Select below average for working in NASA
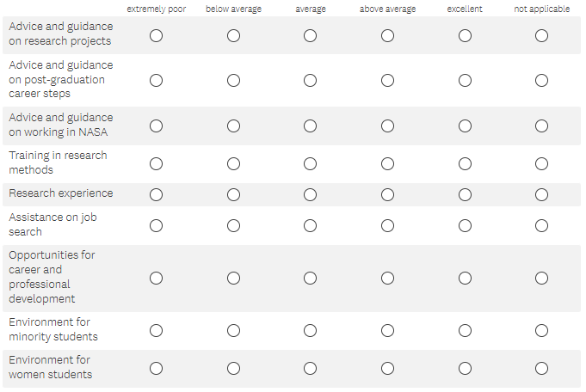The height and width of the screenshot is (392, 586). coord(233,126)
